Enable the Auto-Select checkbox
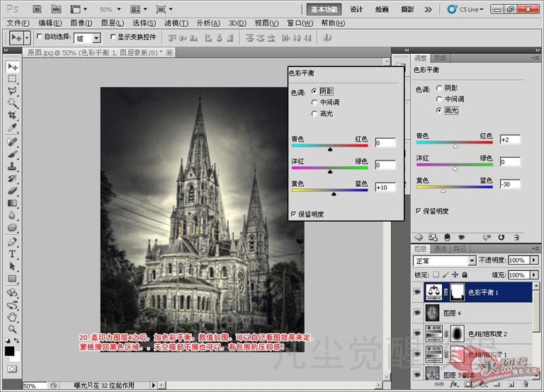 pos(39,36)
